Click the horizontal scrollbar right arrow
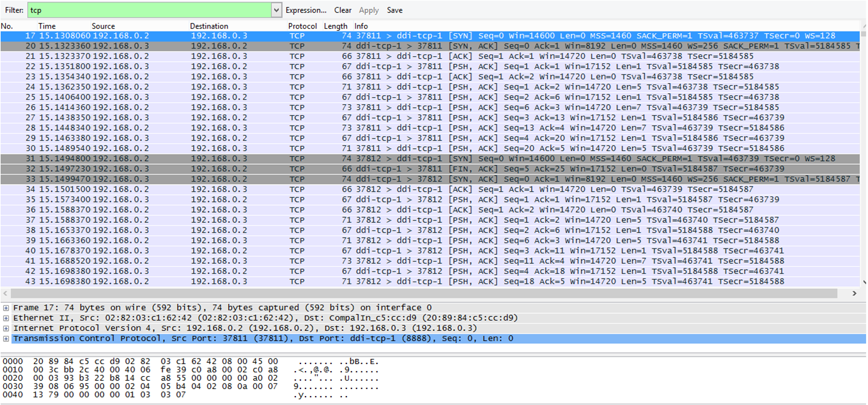 coord(855,293)
